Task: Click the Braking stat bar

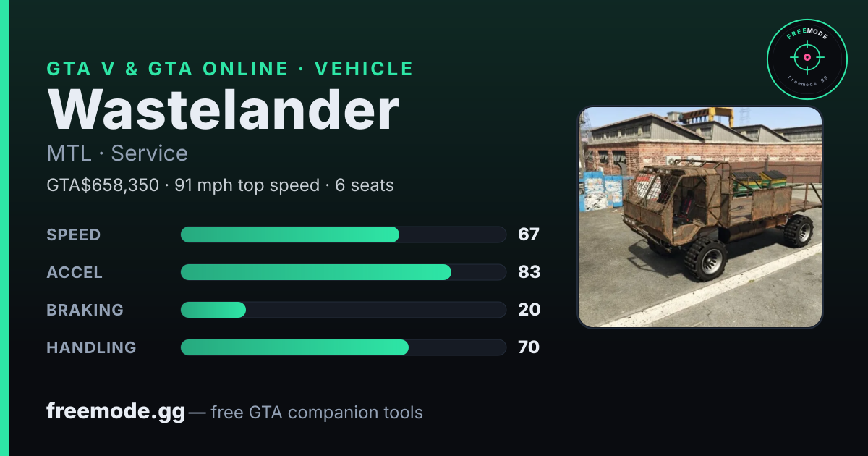Action: (x=343, y=310)
